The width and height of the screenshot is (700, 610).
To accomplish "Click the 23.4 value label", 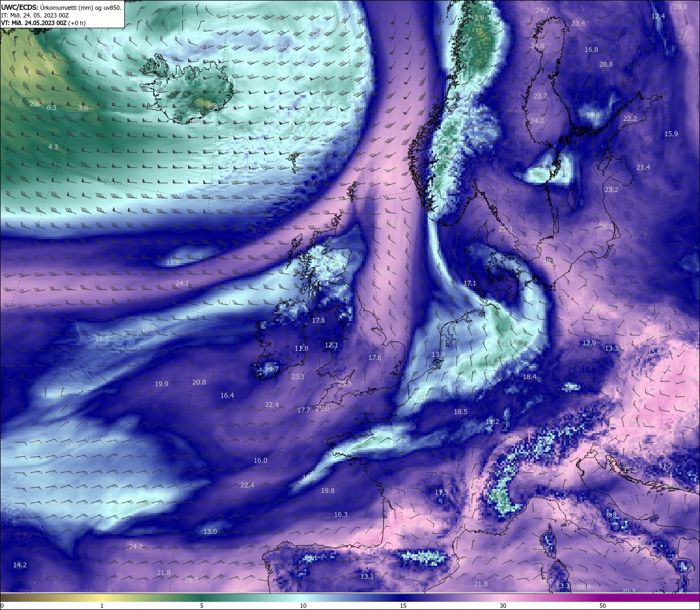I will point(578,24).
